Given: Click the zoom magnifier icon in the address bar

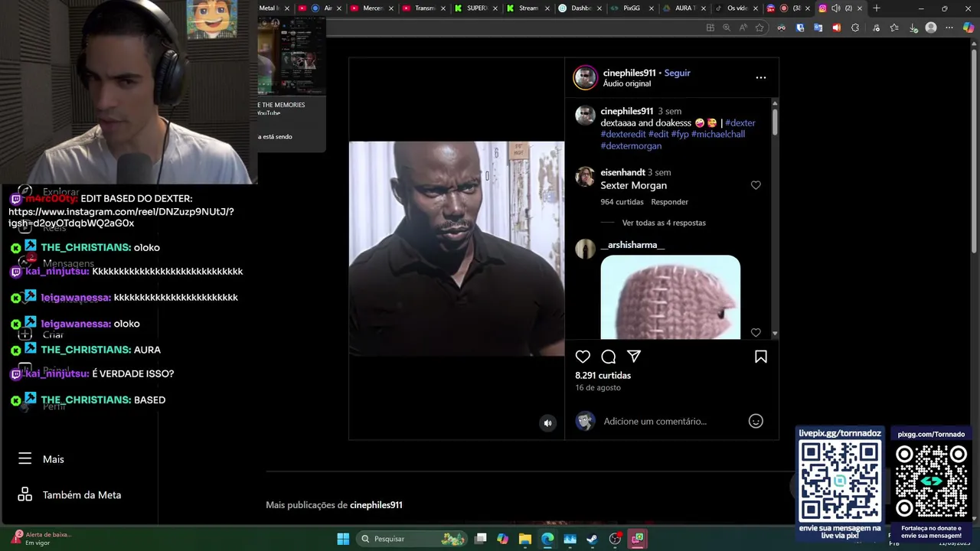Looking at the screenshot, I should 727,28.
